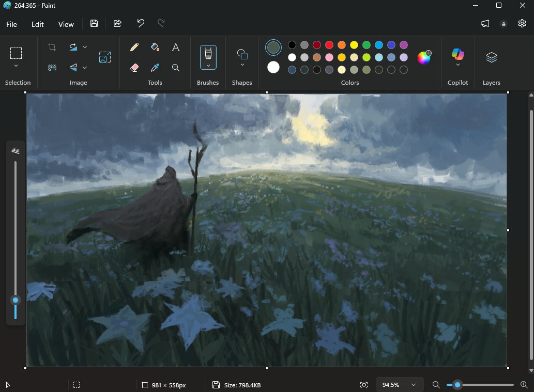Click the selection size status icon
The width and height of the screenshot is (534, 392).
coord(77,385)
